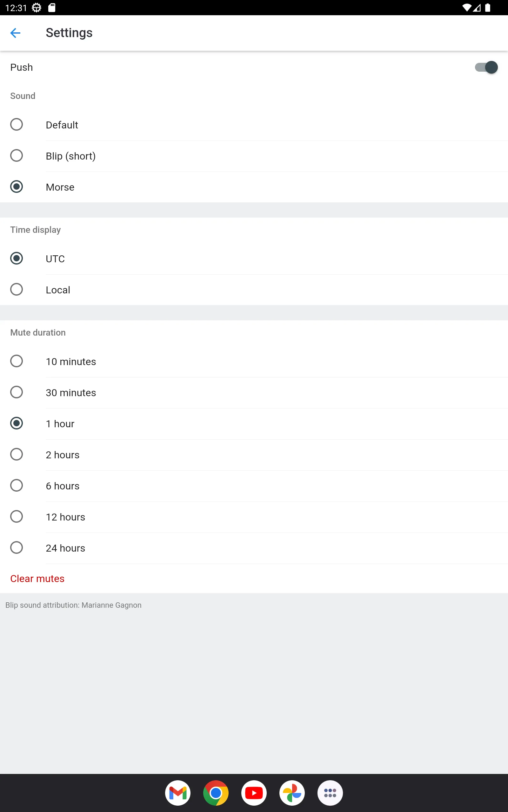Toggle the Push notifications switch
508x812 pixels.
coord(486,67)
